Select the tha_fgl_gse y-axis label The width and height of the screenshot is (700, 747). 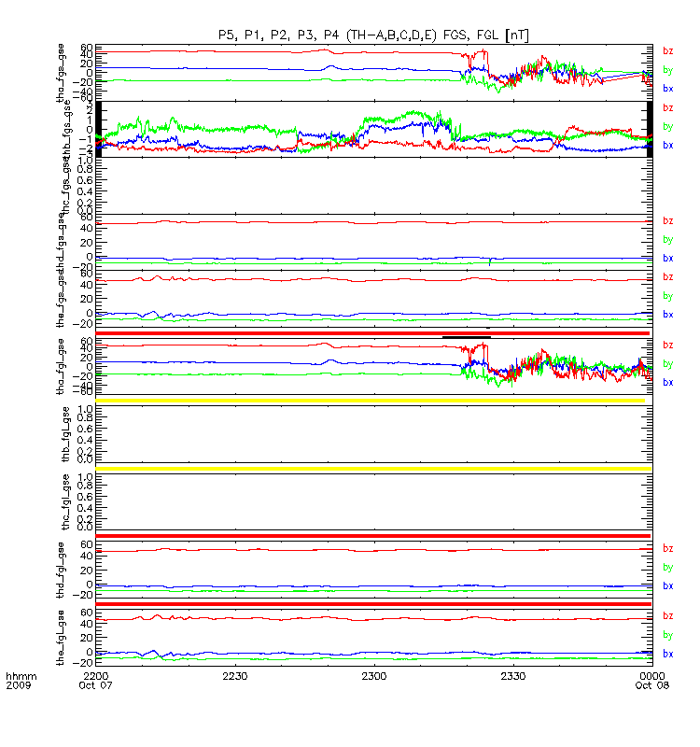click(61, 366)
